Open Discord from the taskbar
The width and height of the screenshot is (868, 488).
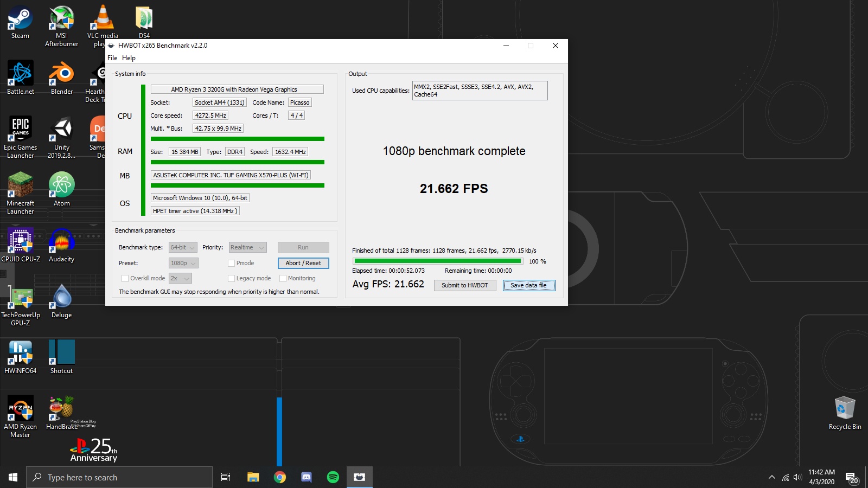point(306,477)
